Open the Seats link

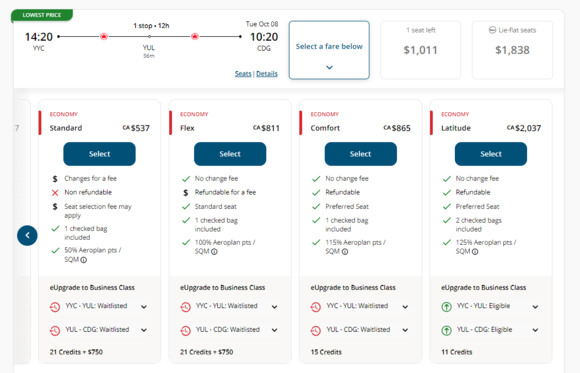click(243, 74)
